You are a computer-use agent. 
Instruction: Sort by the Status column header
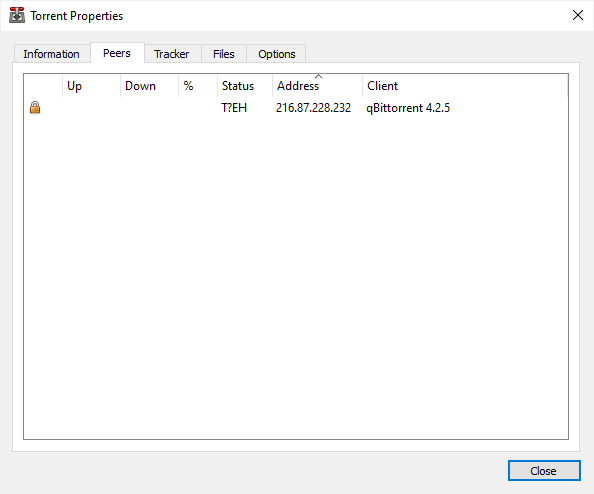pyautogui.click(x=245, y=86)
